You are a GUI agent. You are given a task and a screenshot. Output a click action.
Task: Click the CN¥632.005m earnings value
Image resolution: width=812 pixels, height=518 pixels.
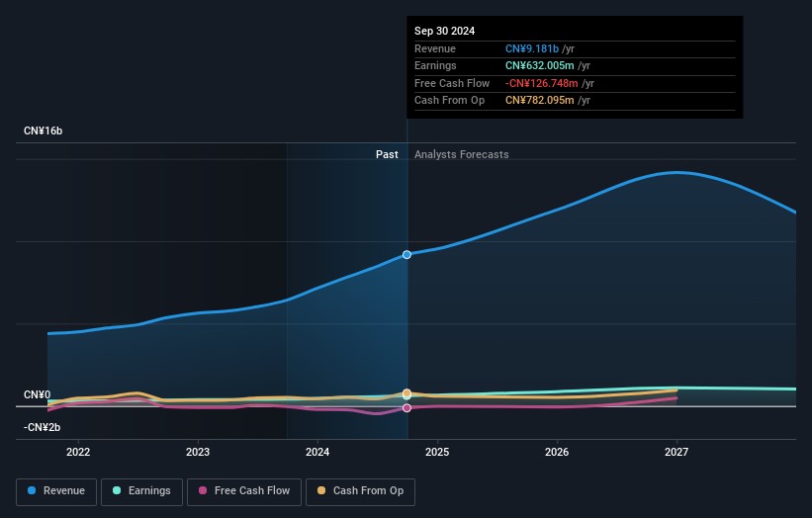(x=540, y=65)
